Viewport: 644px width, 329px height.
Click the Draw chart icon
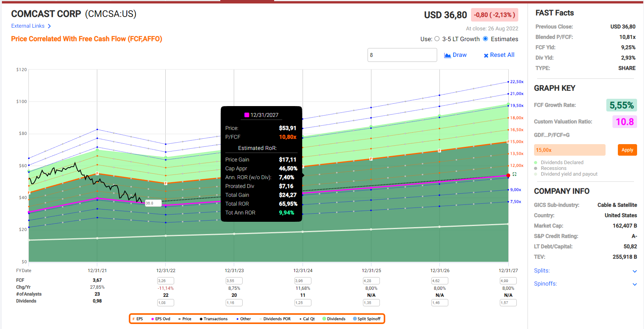tap(448, 55)
